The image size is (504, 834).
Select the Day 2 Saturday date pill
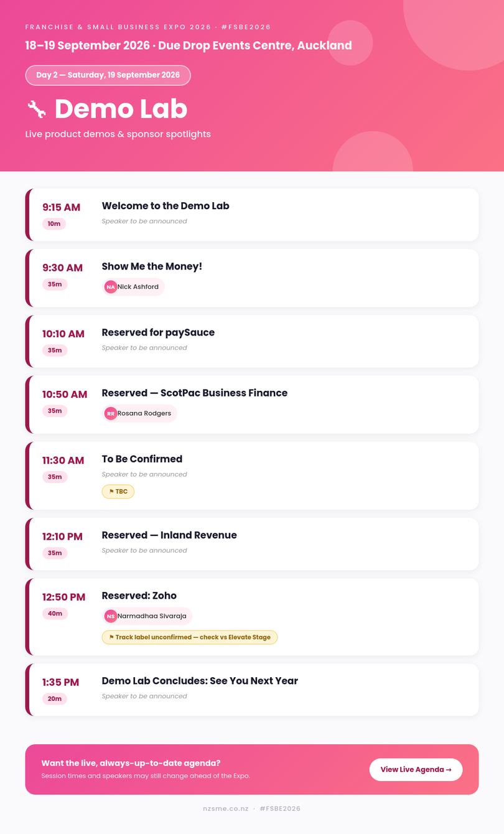[108, 75]
